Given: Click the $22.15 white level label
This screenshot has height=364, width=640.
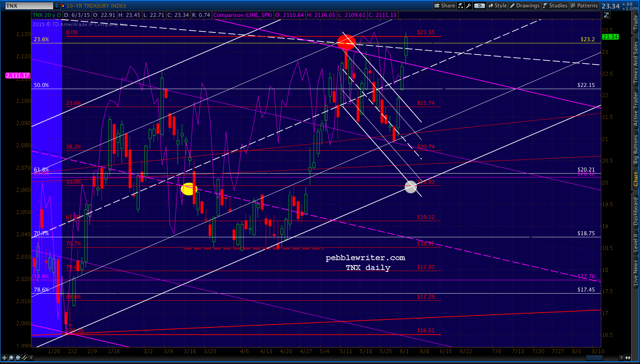Looking at the screenshot, I should 586,85.
